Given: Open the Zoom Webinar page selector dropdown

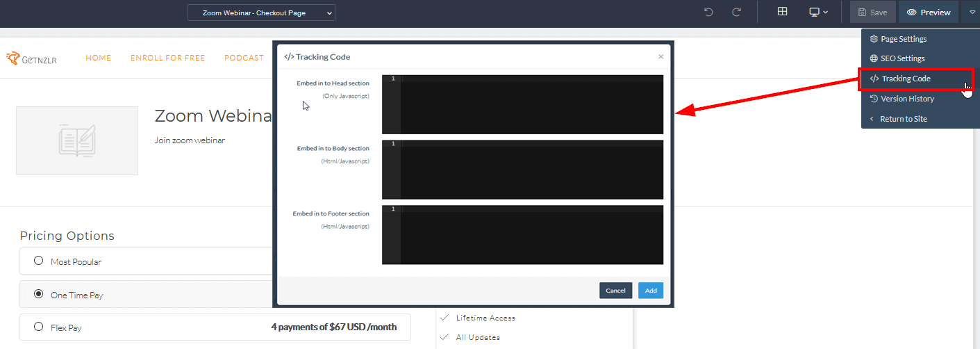Looking at the screenshot, I should click(x=261, y=13).
